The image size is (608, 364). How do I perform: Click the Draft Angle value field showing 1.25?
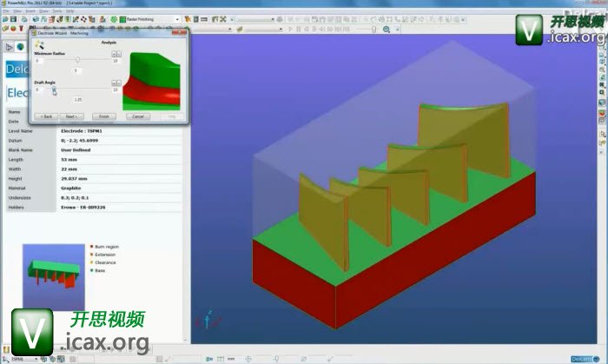click(x=78, y=100)
